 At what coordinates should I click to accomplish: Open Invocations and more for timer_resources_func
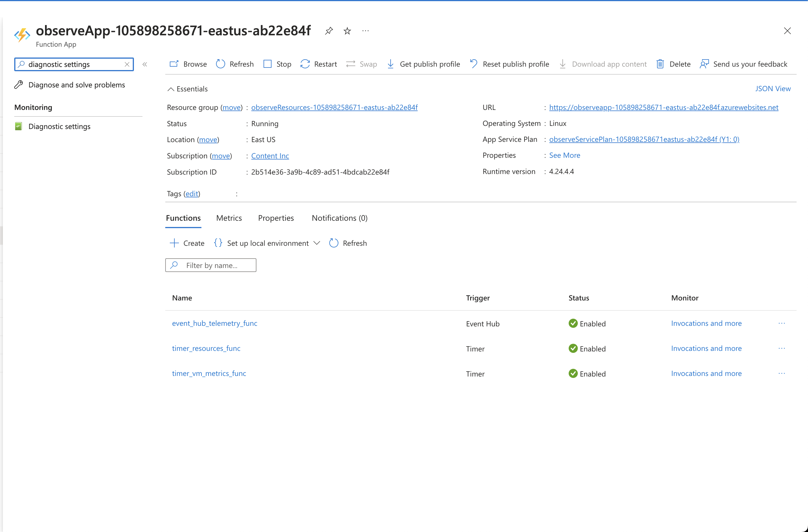pos(706,348)
